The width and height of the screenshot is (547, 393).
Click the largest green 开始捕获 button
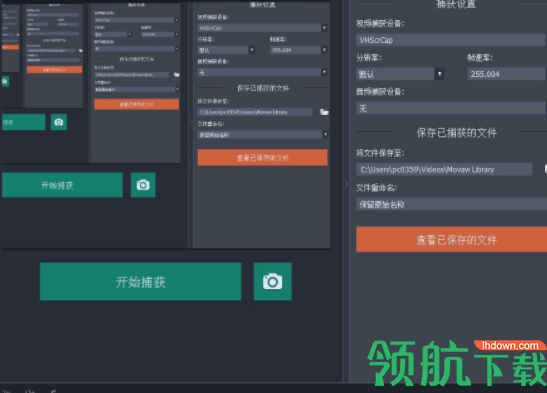[141, 281]
